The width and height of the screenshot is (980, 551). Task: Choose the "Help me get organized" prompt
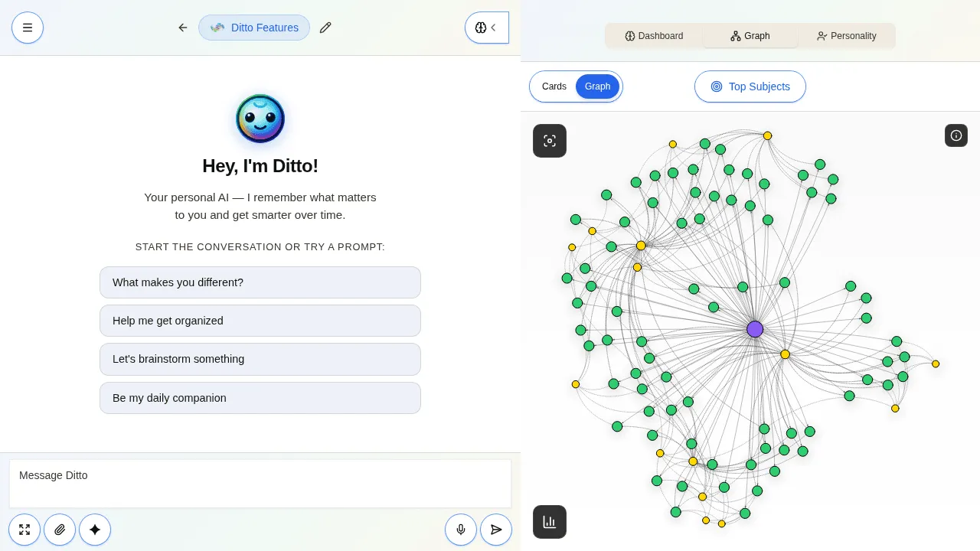point(260,321)
